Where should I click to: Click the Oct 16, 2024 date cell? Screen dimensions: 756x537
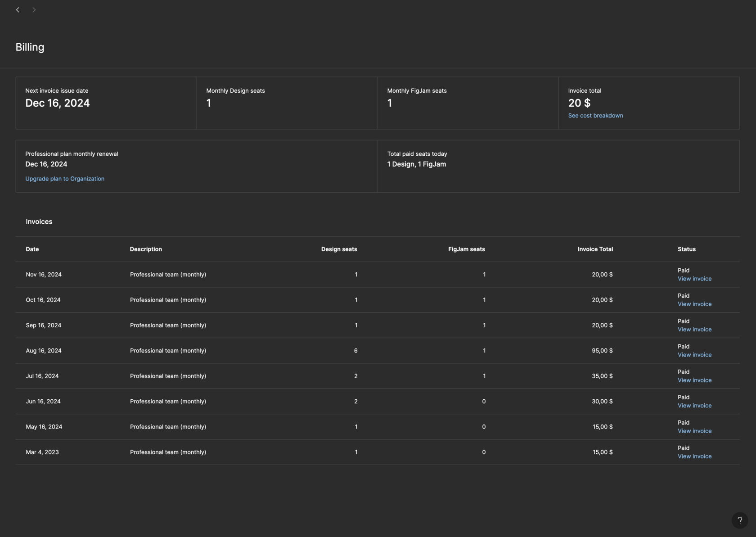(43, 300)
